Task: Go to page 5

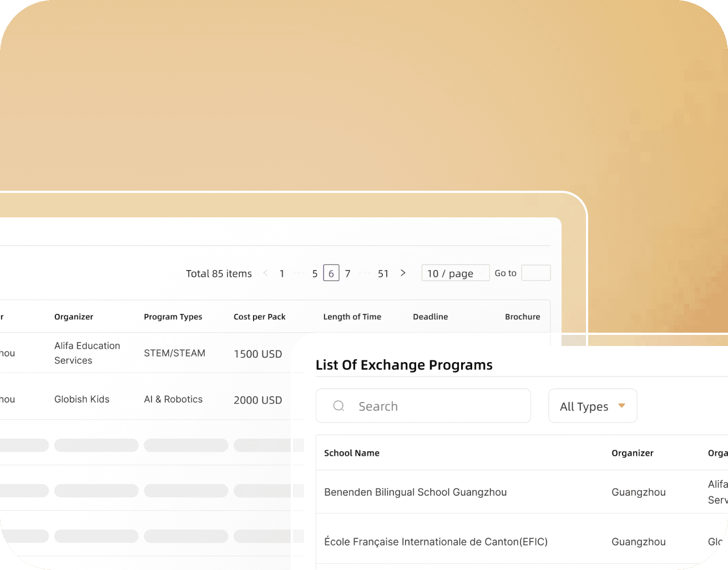Action: pyautogui.click(x=315, y=273)
